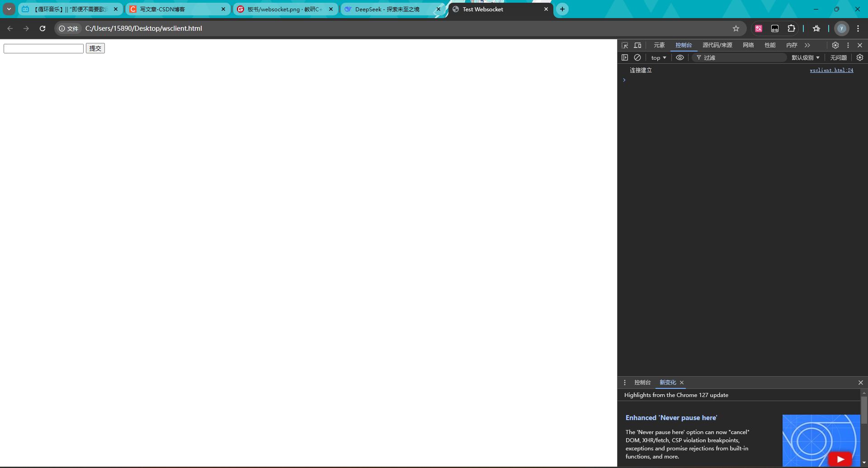Toggle the live expression eye icon
The image size is (868, 468).
tap(680, 57)
